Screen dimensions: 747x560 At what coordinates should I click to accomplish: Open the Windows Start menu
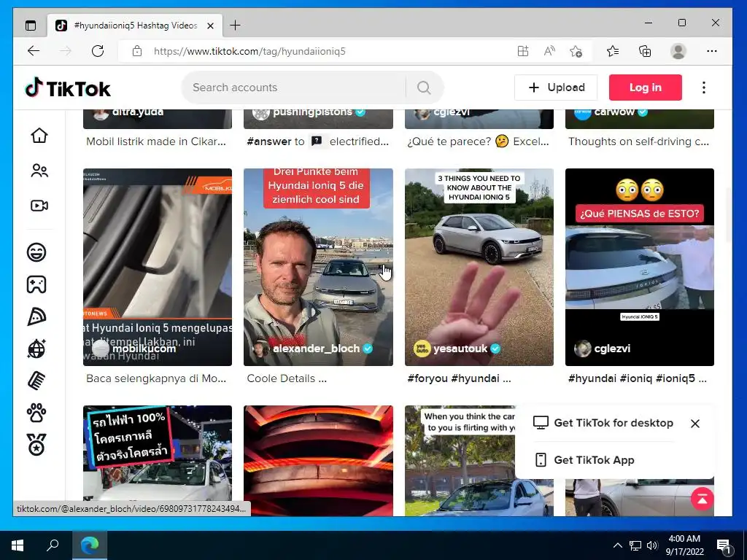pyautogui.click(x=18, y=545)
